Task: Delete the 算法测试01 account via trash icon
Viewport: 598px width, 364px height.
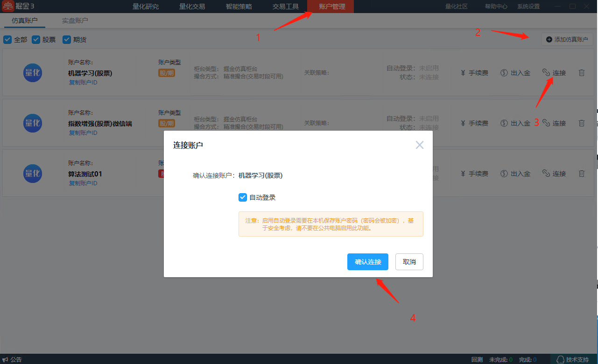Action: point(582,174)
